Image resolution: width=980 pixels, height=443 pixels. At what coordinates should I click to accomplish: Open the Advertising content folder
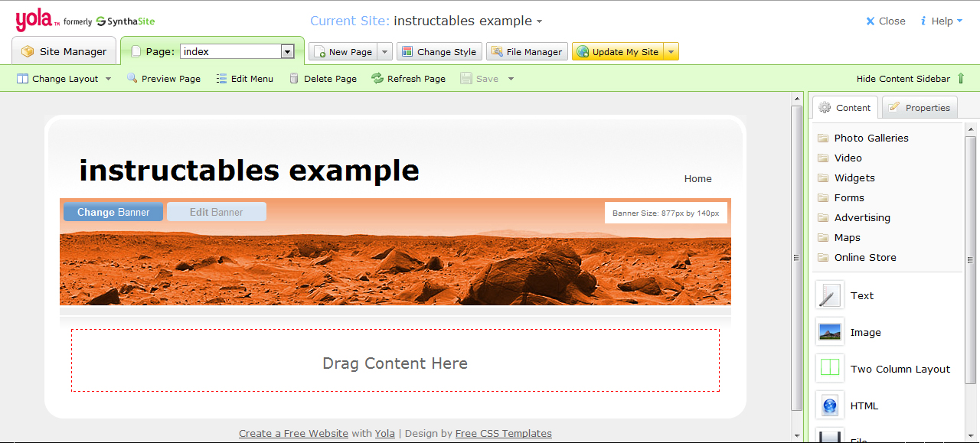pyautogui.click(x=862, y=217)
